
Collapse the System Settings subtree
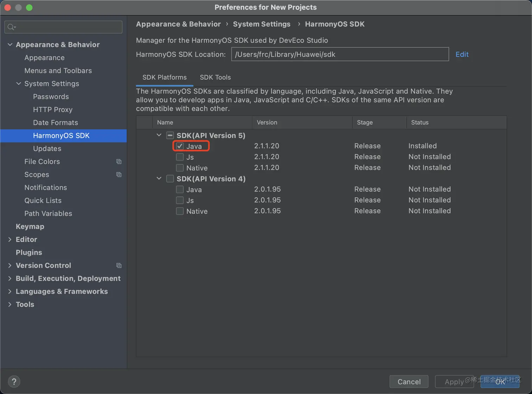click(x=19, y=84)
